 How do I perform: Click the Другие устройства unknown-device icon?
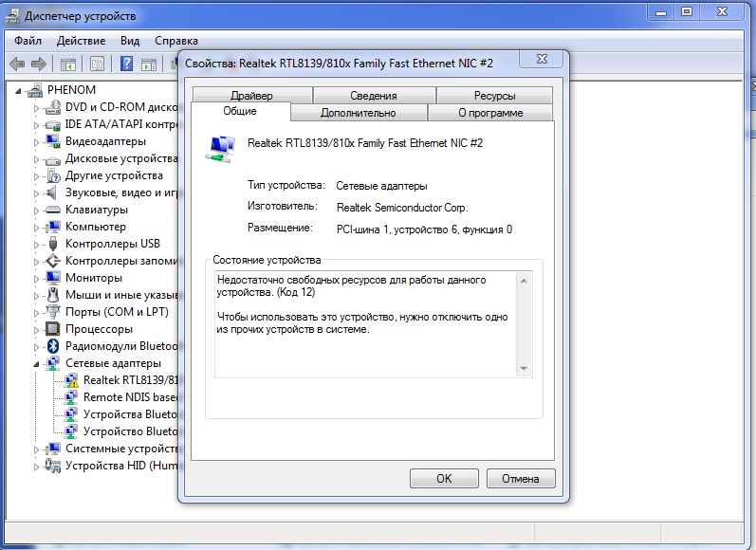tap(53, 175)
